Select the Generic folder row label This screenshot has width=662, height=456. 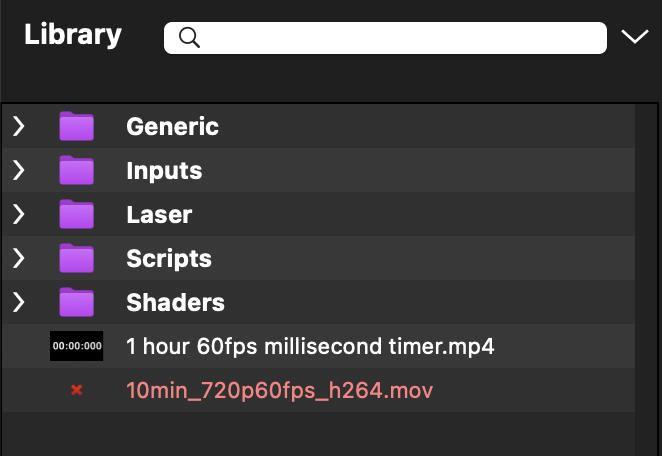tap(172, 127)
